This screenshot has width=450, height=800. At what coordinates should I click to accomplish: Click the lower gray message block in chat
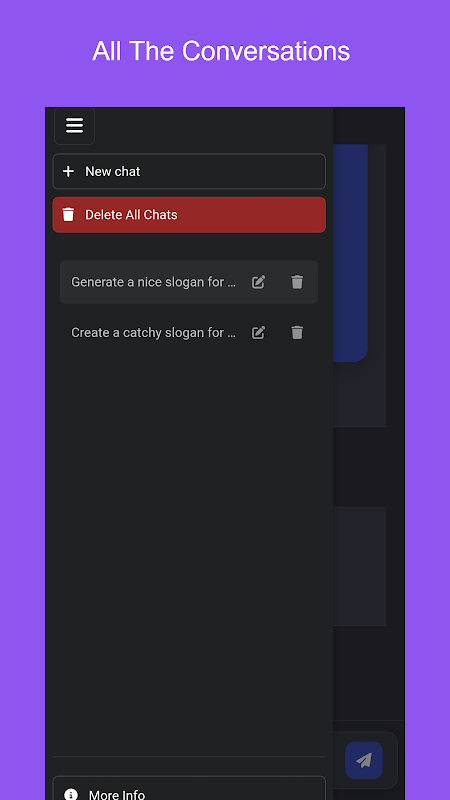pos(360,566)
